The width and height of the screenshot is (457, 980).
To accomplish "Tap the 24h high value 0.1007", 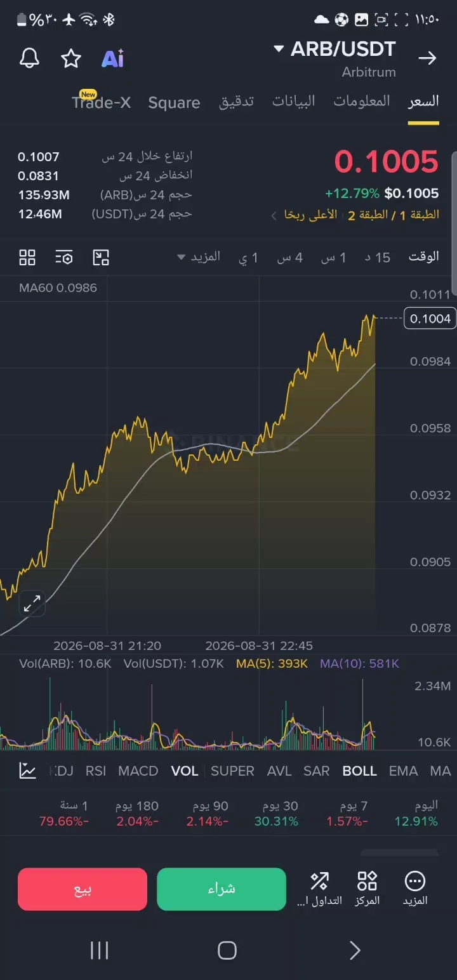I will [39, 157].
